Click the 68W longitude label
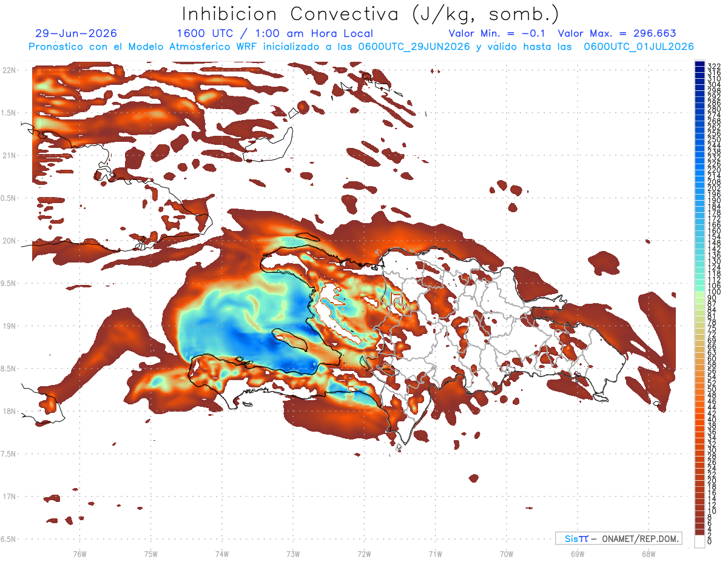The width and height of the screenshot is (728, 562). click(x=648, y=554)
